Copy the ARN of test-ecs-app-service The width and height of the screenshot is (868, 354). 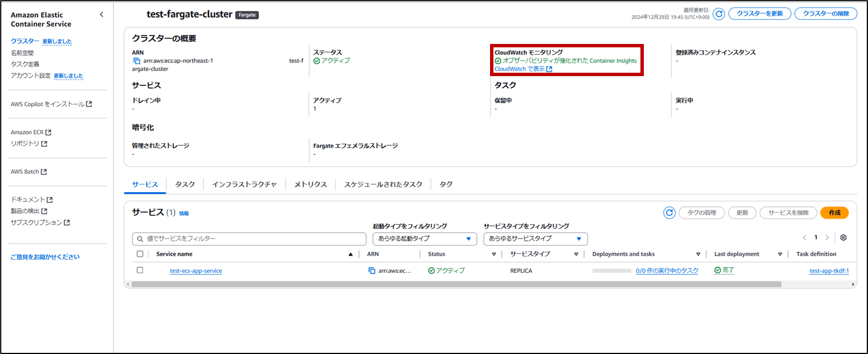pos(372,271)
